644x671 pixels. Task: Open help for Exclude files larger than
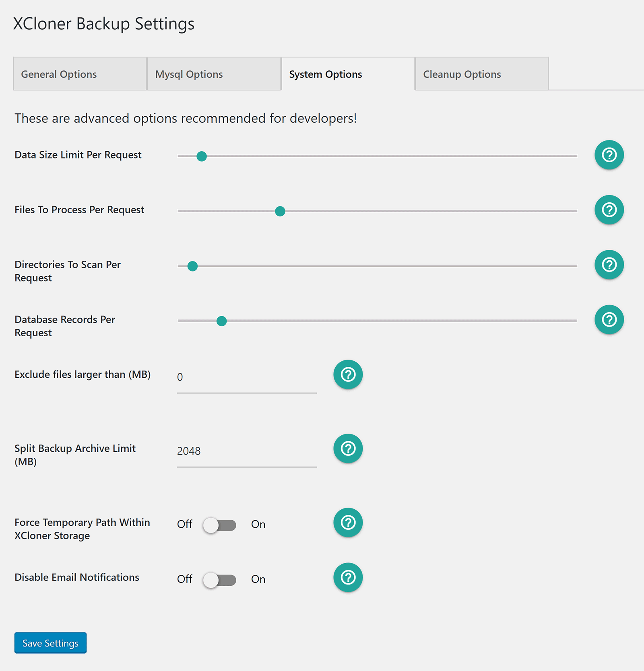[x=348, y=375]
